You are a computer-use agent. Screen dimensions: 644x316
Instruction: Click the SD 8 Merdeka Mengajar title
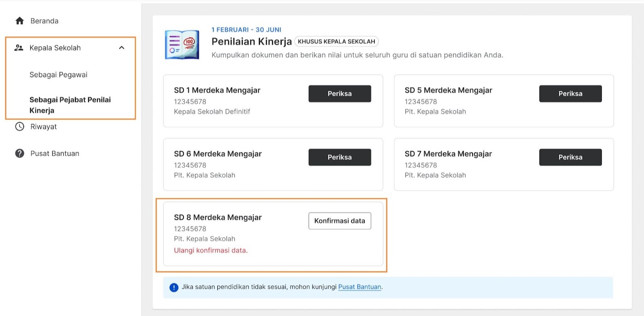click(x=218, y=218)
